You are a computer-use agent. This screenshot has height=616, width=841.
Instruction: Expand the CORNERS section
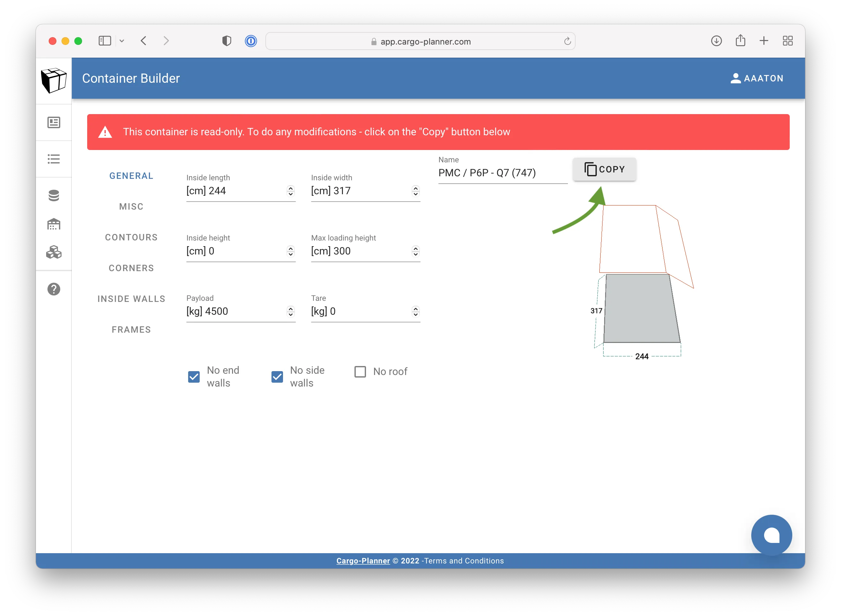click(131, 268)
